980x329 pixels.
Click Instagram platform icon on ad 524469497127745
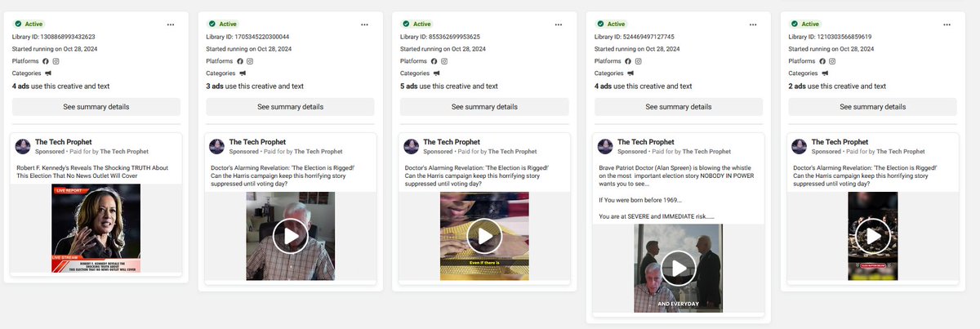639,61
